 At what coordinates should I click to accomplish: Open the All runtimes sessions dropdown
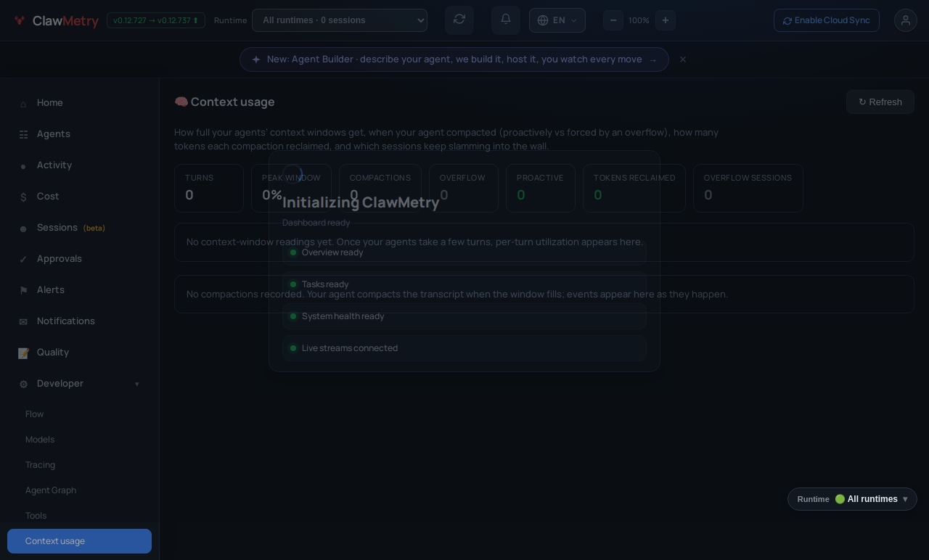click(340, 20)
